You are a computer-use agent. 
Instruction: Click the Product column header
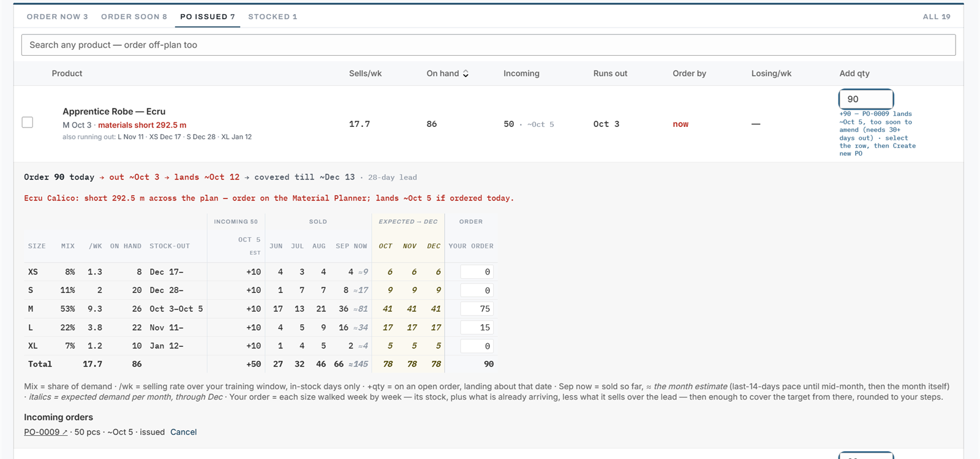tap(67, 74)
